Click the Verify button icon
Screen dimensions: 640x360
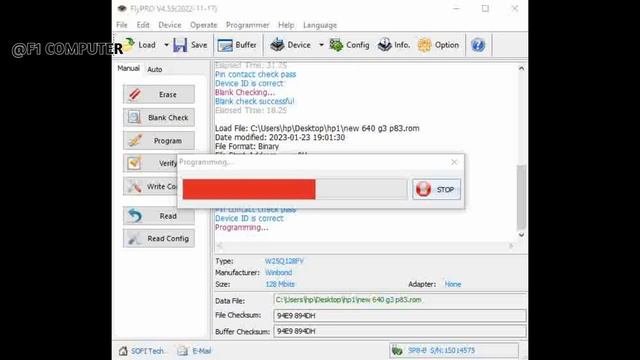coord(134,163)
